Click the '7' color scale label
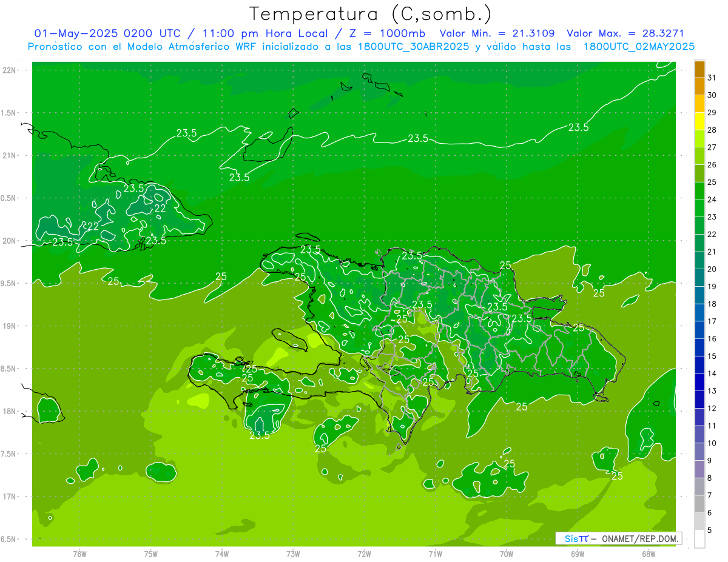728x562 pixels. tap(710, 495)
